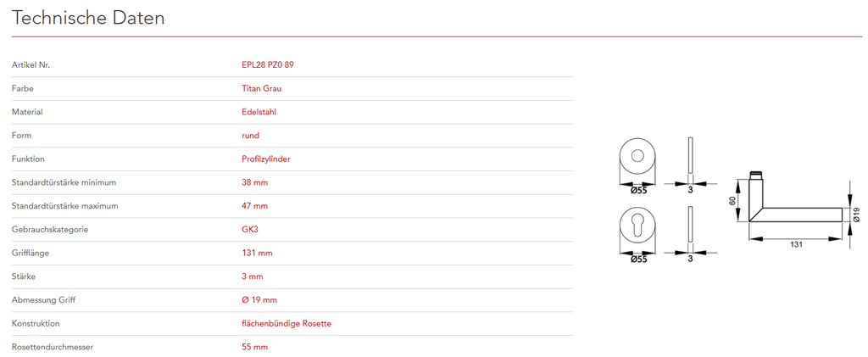Click the 131 dimension label in drawing
This screenshot has width=868, height=357.
pos(796,244)
